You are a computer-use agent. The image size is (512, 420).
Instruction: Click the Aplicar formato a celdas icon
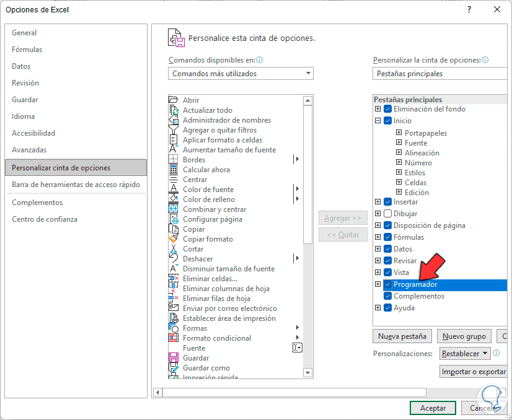click(173, 139)
